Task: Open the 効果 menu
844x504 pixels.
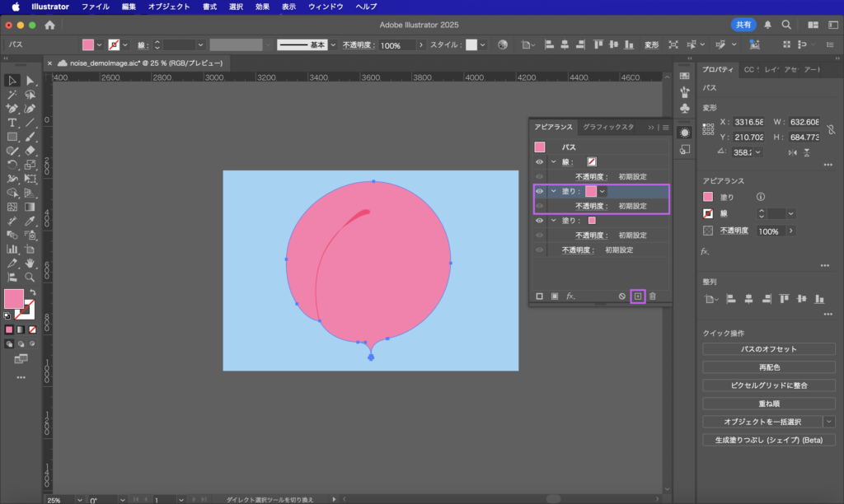Action: click(x=262, y=7)
